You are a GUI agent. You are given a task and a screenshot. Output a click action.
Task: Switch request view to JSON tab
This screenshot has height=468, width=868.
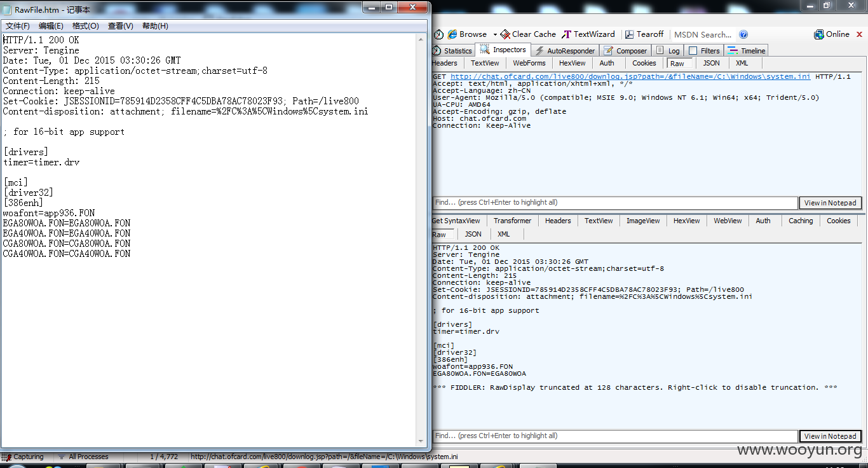[712, 63]
